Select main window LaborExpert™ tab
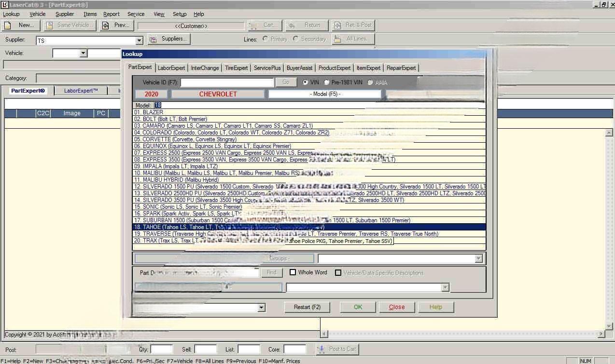 coord(81,91)
